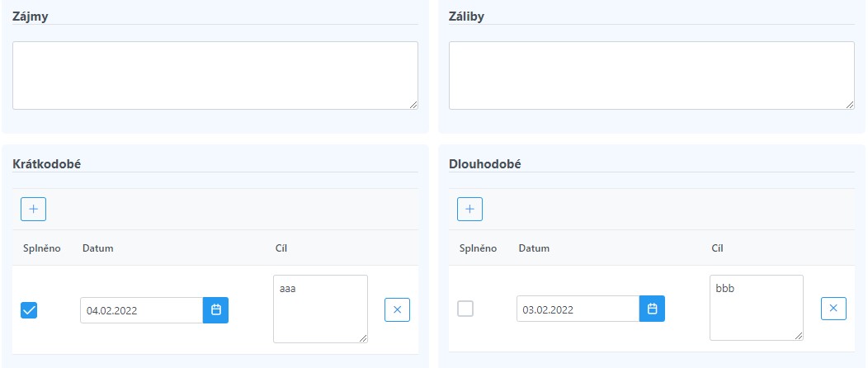Add a new Dlouhodobé goal row
Viewport: 868px width, 368px height.
(469, 210)
